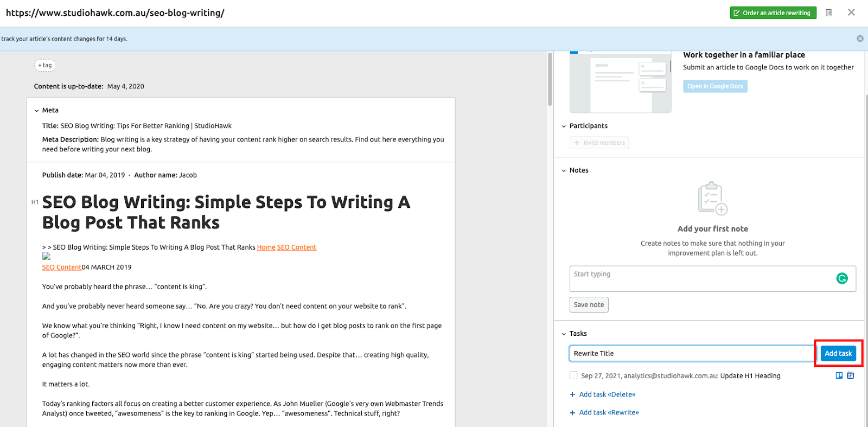Collapse the Notes section
868x427 pixels.
point(564,171)
